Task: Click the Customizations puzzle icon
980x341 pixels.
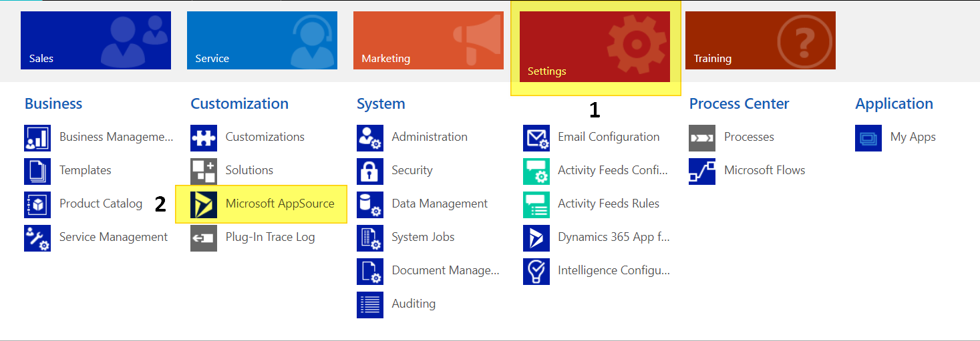Action: tap(204, 138)
